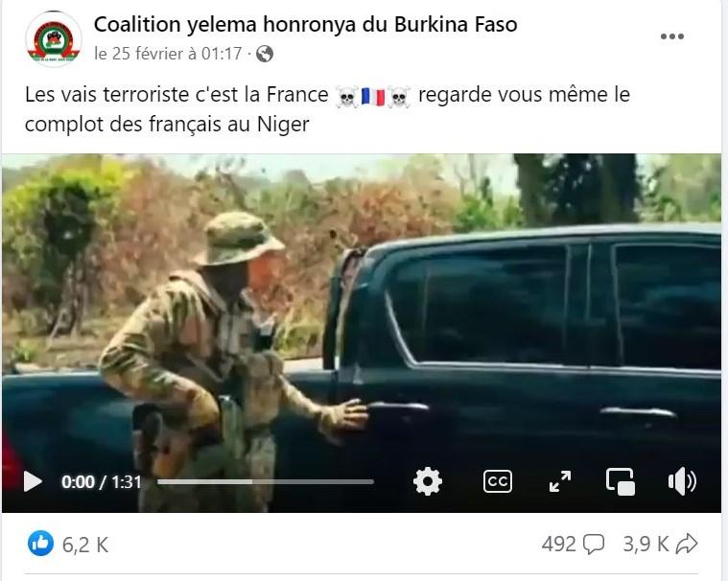This screenshot has height=581, width=728.
Task: Mute the video volume
Action: (x=682, y=481)
